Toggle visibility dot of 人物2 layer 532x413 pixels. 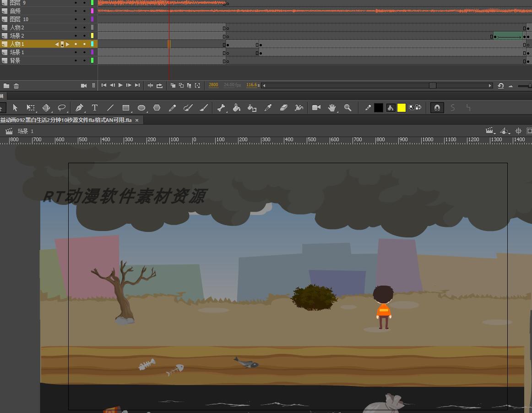[x=76, y=28]
